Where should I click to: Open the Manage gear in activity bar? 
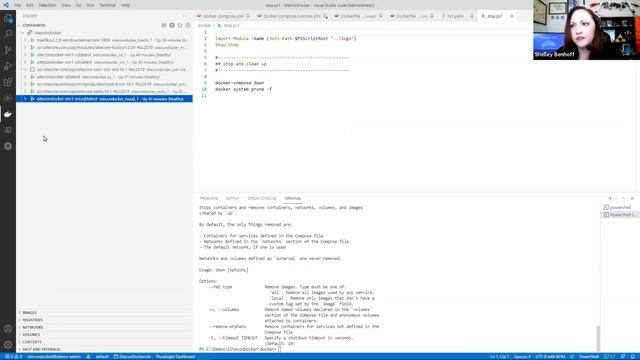click(8, 344)
